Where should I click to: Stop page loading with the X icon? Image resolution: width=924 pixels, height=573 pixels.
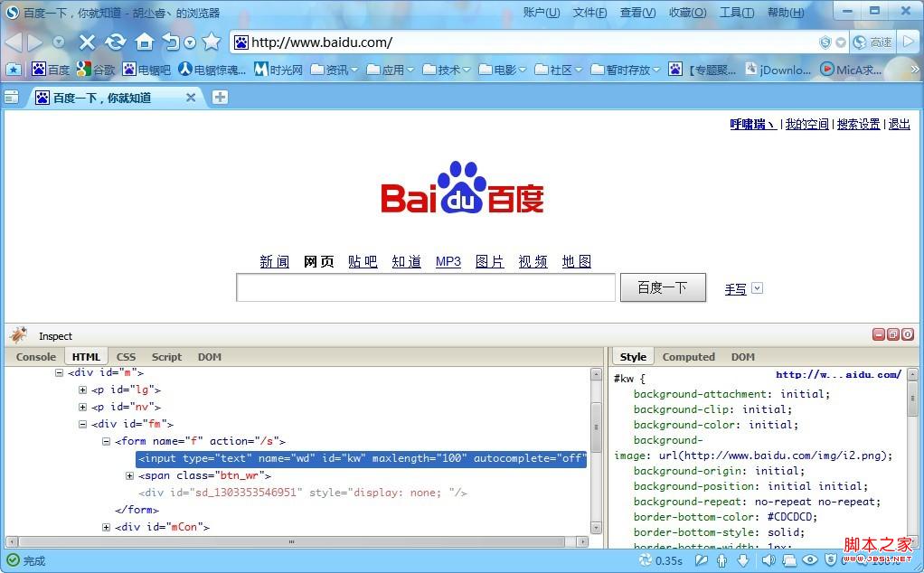pyautogui.click(x=87, y=42)
